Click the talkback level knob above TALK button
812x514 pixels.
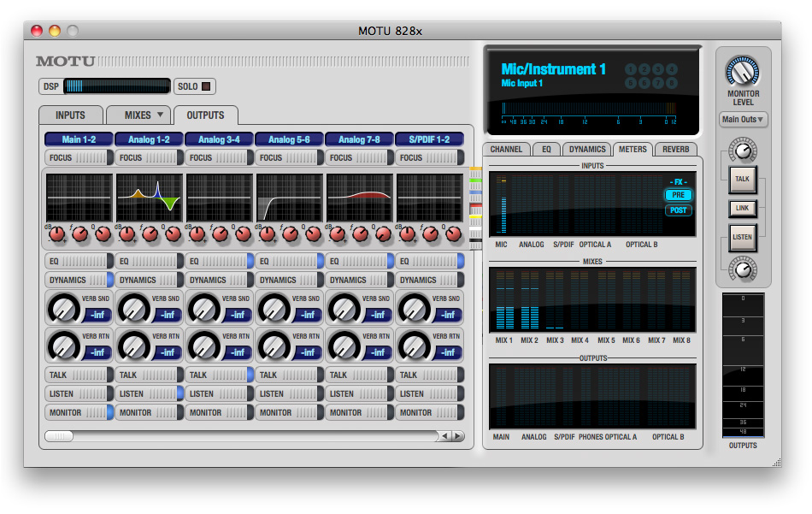[742, 152]
